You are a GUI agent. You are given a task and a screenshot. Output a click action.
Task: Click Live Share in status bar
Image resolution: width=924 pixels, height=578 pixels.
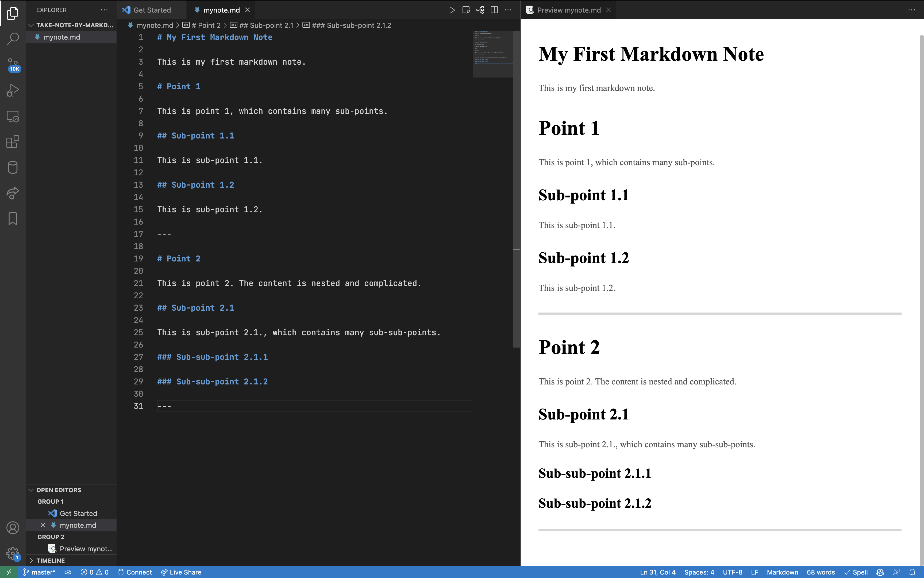click(181, 572)
